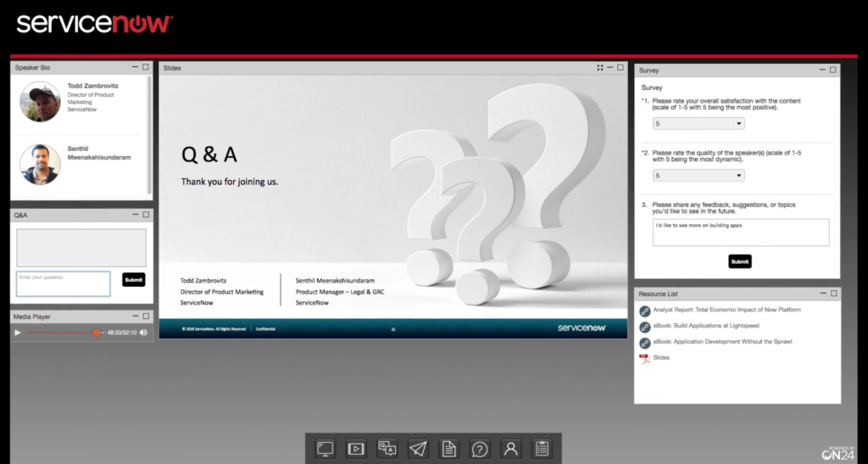Minimize the Resource List panel
The width and height of the screenshot is (868, 464).
pos(823,293)
